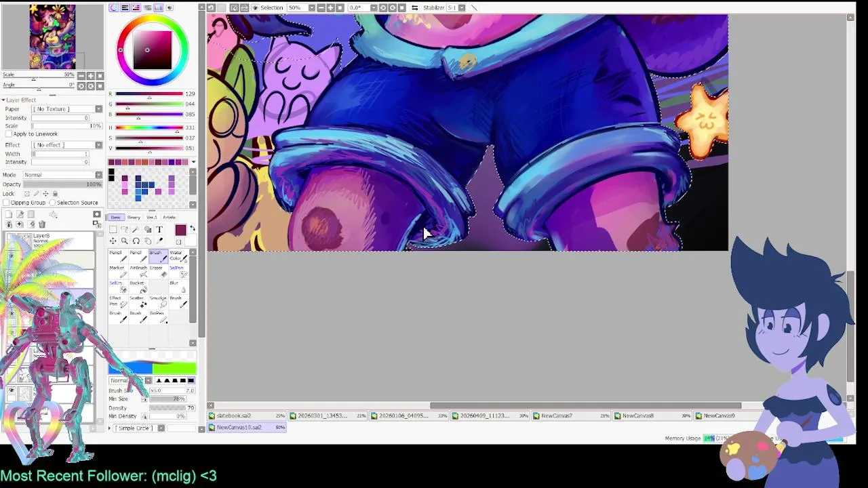Select the SelPen tool
Viewport: 868px width, 488px height.
[178, 272]
